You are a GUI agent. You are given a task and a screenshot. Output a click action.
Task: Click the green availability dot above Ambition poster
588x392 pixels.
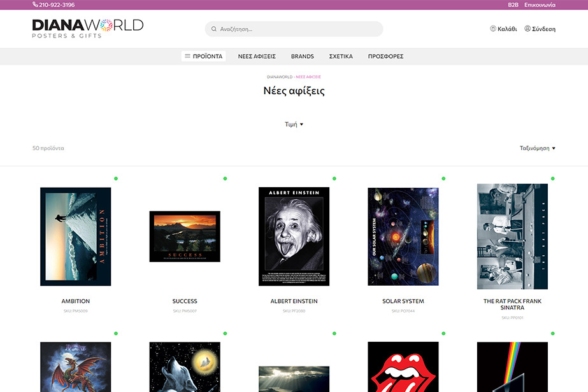(x=116, y=178)
